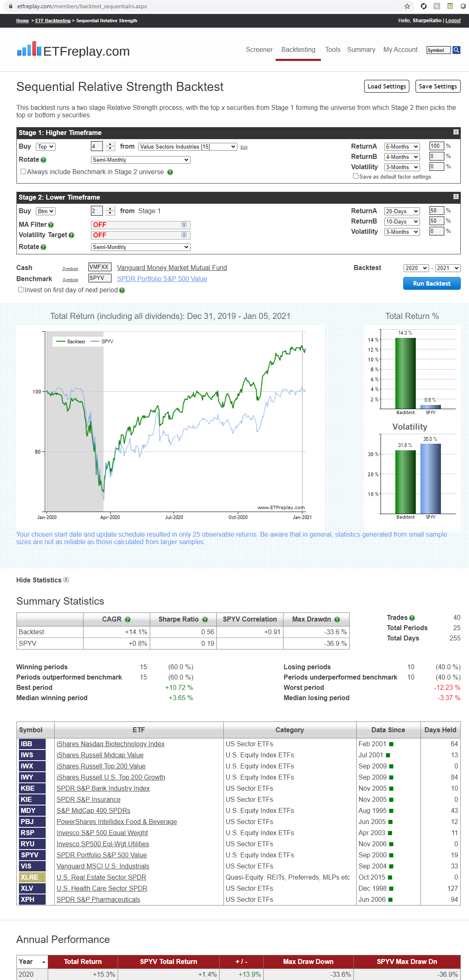Click Symbols link in the Cash row
Image resolution: width=469 pixels, height=980 pixels.
click(70, 269)
